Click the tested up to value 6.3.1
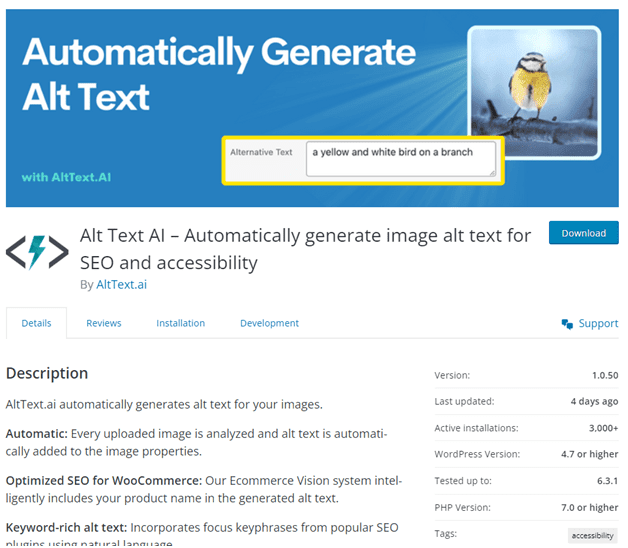This screenshot has width=628, height=548. tap(608, 481)
